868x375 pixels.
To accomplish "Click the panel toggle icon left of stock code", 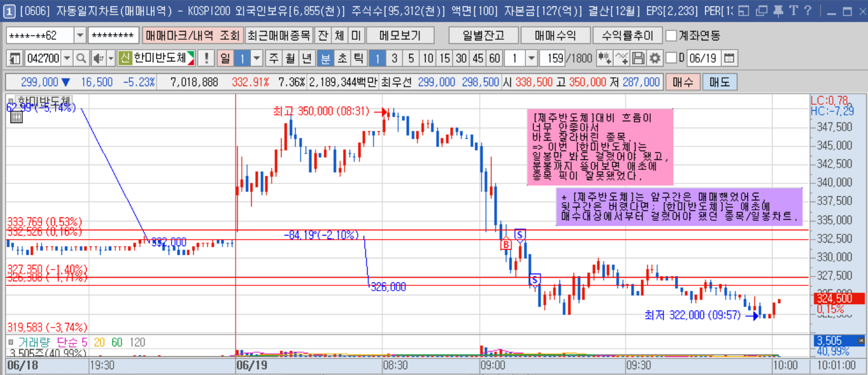I will point(15,58).
